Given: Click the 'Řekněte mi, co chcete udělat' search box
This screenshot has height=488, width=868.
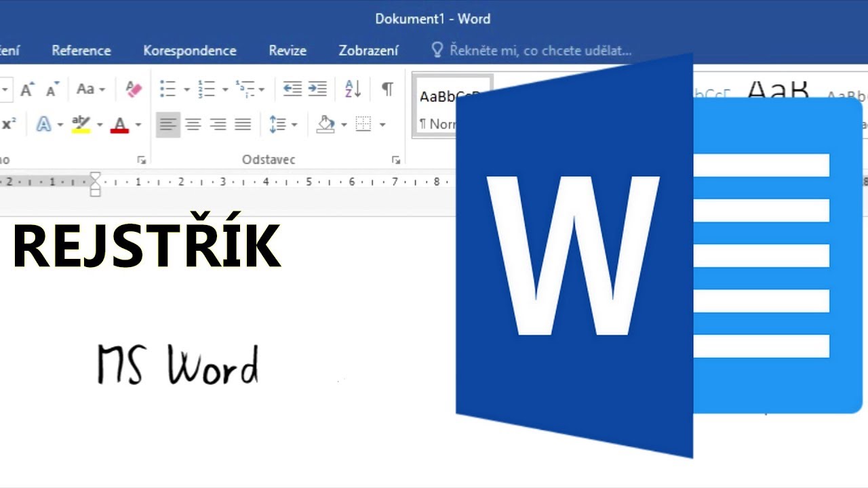Looking at the screenshot, I should click(x=532, y=51).
